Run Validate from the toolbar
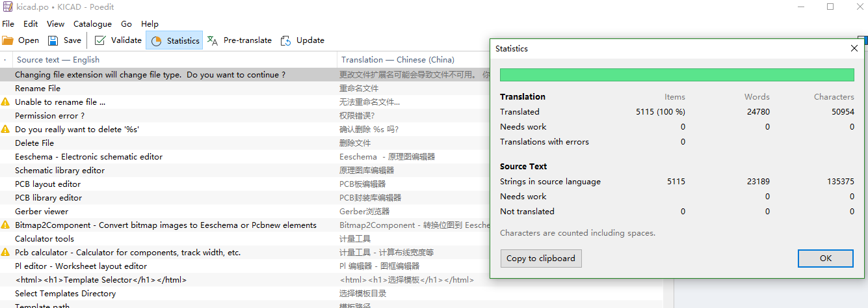The width and height of the screenshot is (868, 308). (118, 40)
